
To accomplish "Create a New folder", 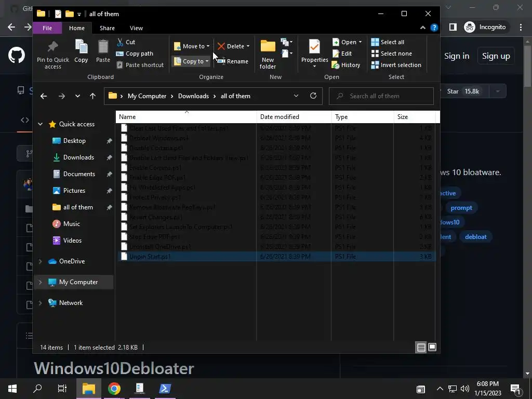I will pos(268,54).
